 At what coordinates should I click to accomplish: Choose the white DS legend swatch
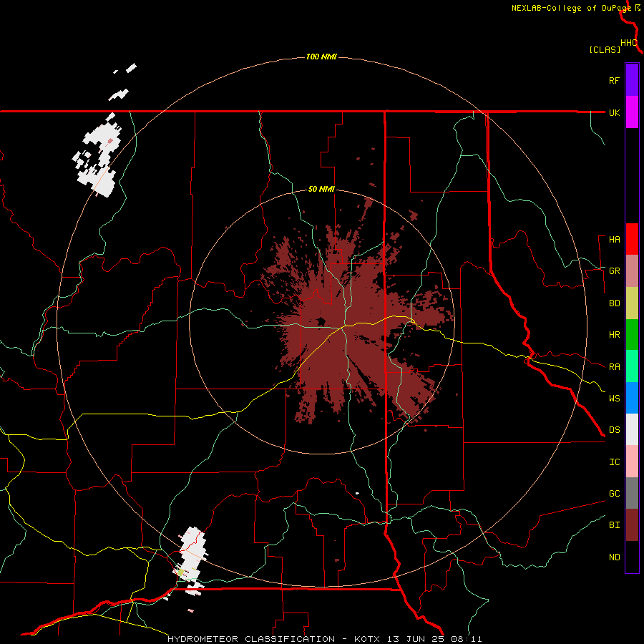pyautogui.click(x=632, y=429)
